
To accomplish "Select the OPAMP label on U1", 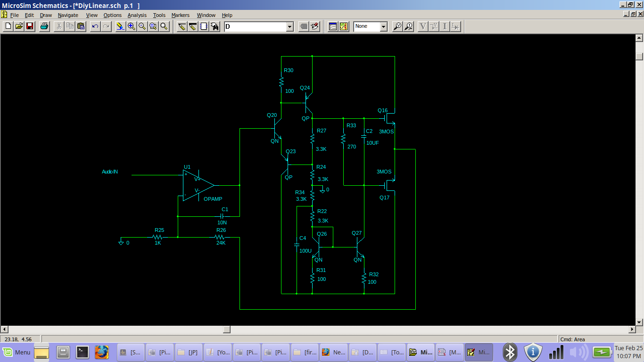I will [213, 199].
